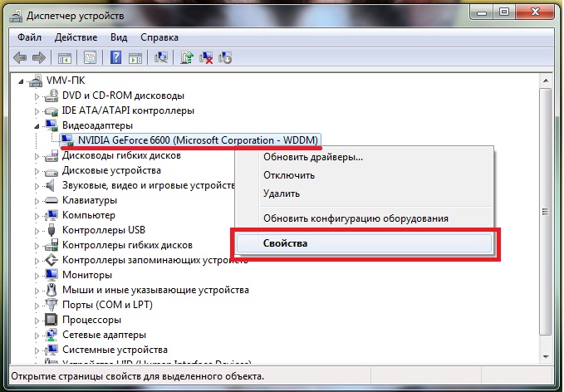The image size is (564, 392).
Task: Expand Дисковые устройства node arrow
Action: pos(37,171)
